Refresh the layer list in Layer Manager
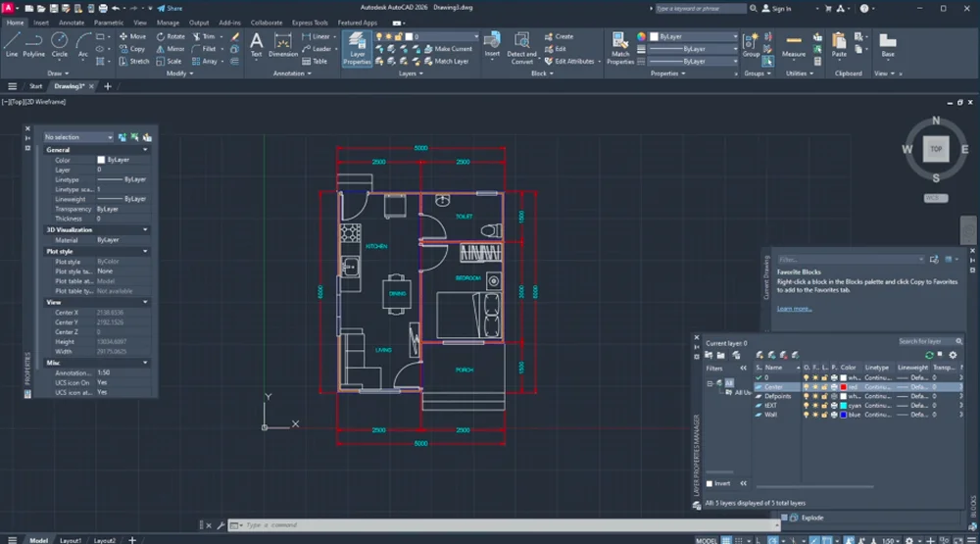The height and width of the screenshot is (544, 980). pos(929,354)
